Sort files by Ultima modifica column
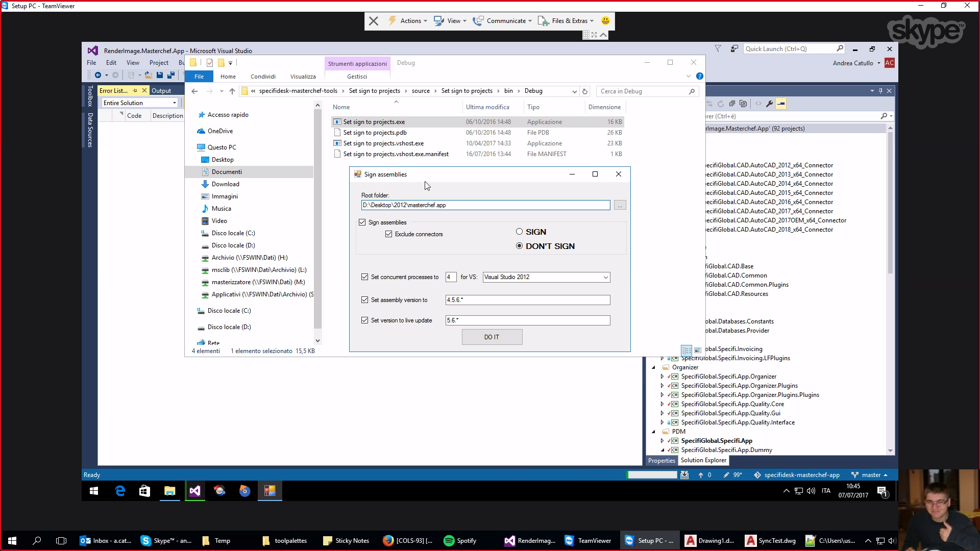This screenshot has height=551, width=980. tap(487, 107)
